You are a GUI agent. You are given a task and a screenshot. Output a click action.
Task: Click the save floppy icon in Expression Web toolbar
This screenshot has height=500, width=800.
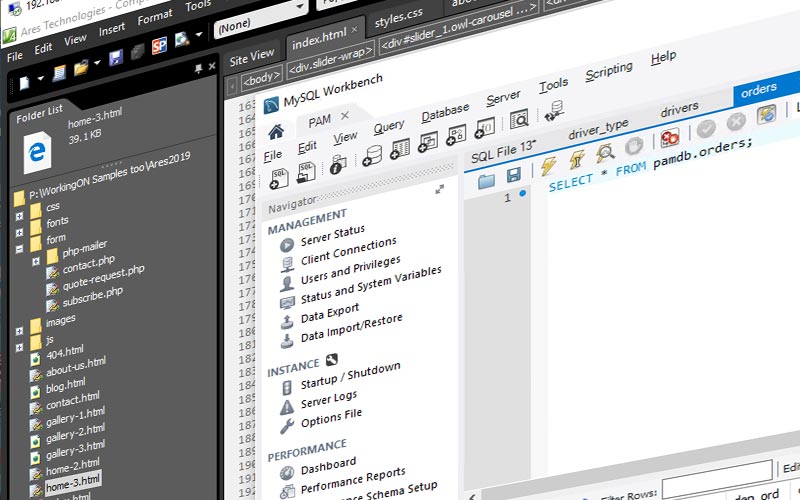tap(116, 58)
